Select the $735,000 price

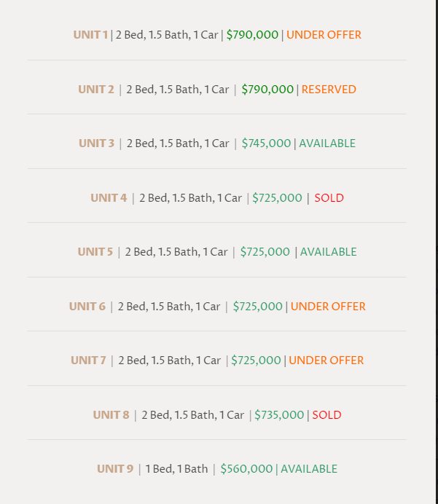coord(279,415)
